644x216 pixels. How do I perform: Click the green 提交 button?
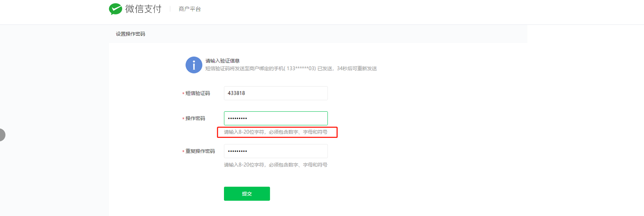coord(247,193)
